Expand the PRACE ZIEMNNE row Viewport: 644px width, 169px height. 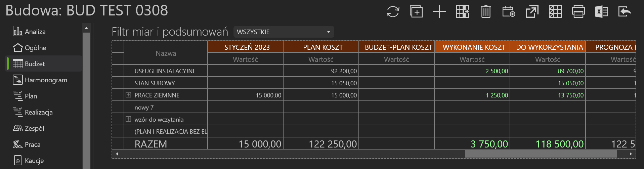pyautogui.click(x=128, y=95)
